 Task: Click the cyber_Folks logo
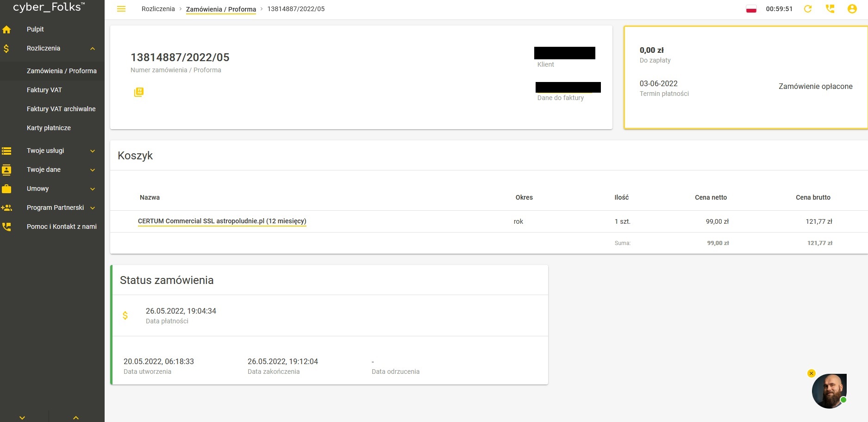(49, 7)
